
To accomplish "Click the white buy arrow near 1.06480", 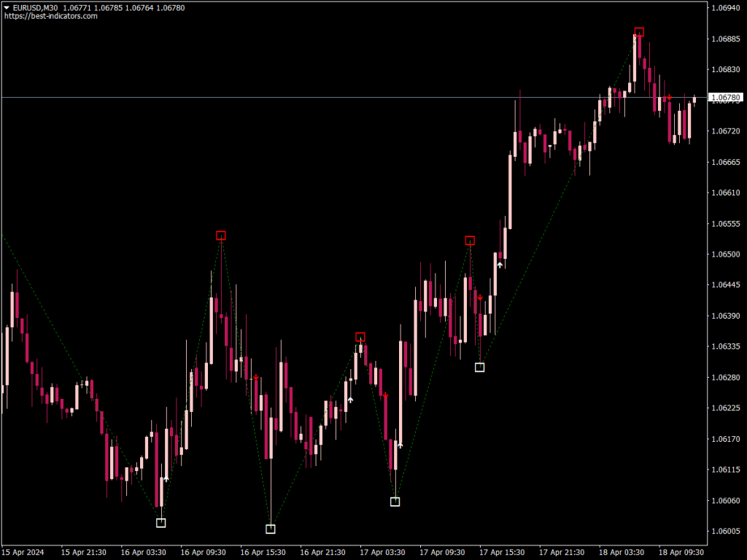I will [500, 265].
